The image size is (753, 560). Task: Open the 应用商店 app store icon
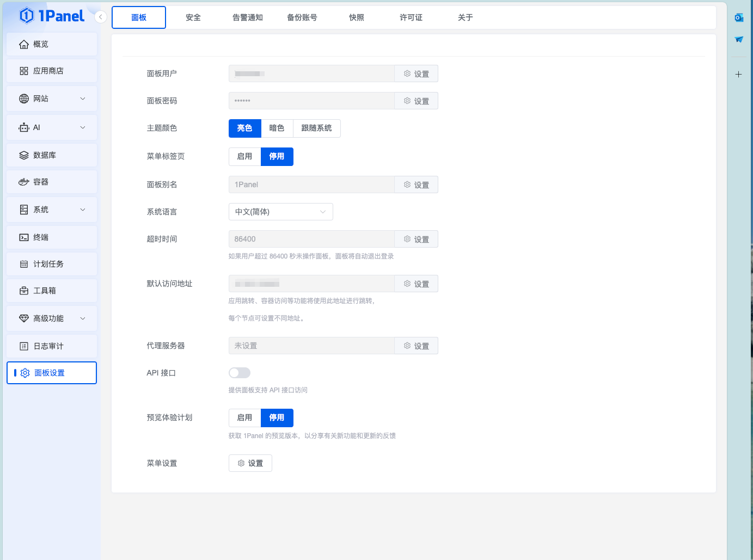click(24, 71)
